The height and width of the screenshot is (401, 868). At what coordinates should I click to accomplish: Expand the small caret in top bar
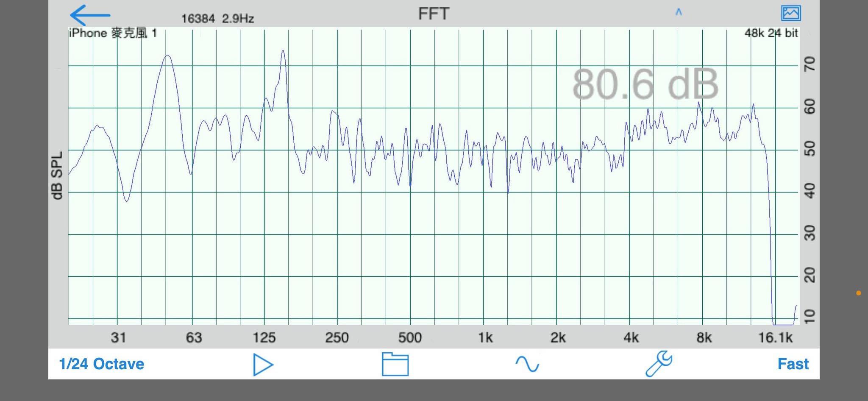(x=679, y=12)
